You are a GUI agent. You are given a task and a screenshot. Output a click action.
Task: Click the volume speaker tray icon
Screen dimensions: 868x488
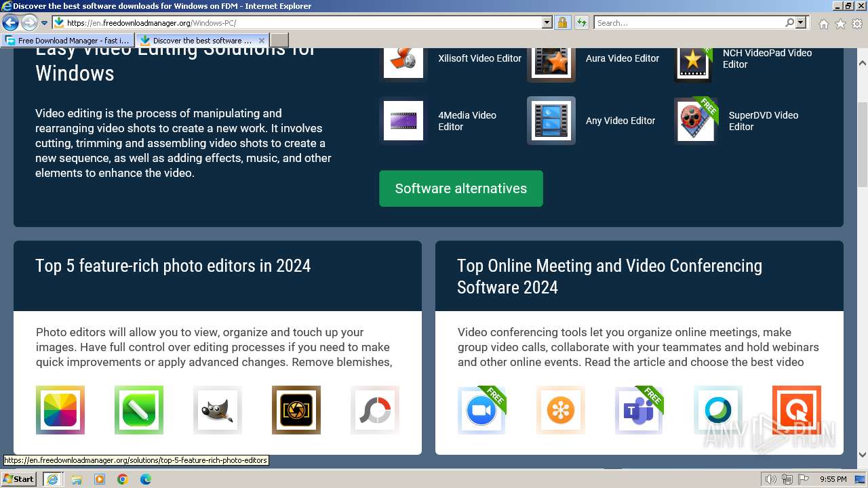tap(771, 479)
